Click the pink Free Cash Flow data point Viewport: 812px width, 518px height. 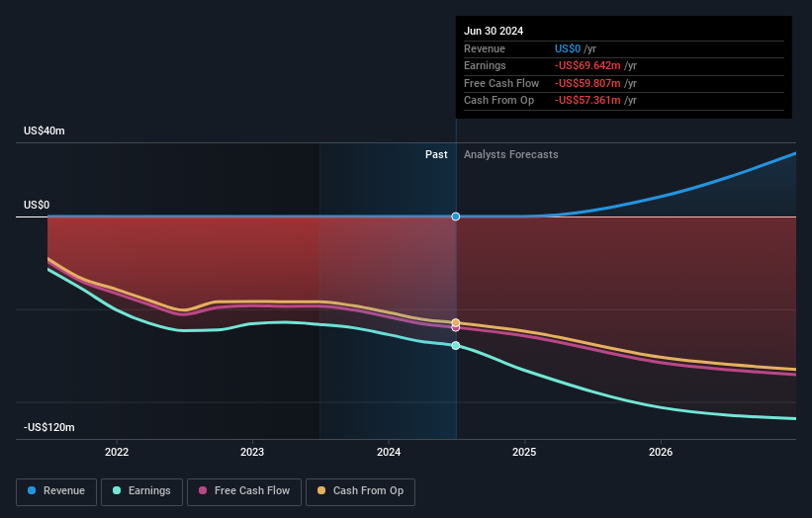click(456, 328)
